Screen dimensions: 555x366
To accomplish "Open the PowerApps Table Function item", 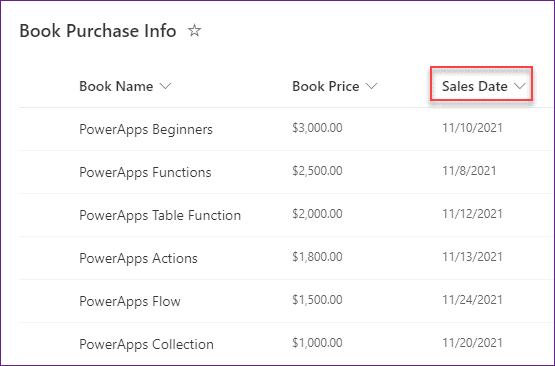I will (160, 215).
